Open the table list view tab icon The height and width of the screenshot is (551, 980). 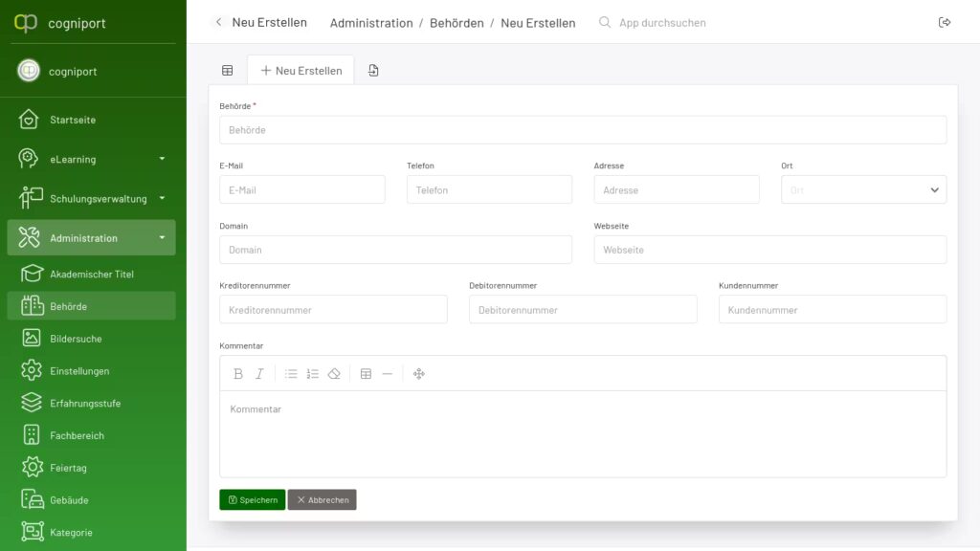click(x=228, y=70)
